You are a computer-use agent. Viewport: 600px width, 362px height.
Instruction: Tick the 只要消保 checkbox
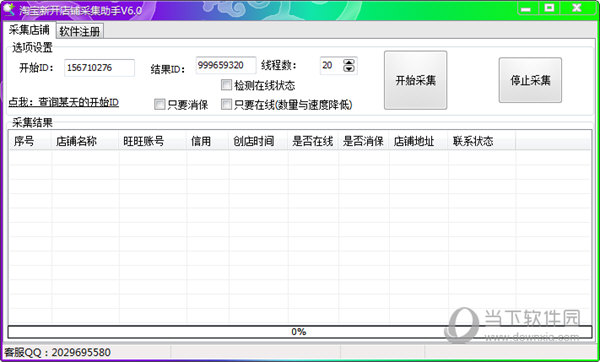[x=159, y=104]
